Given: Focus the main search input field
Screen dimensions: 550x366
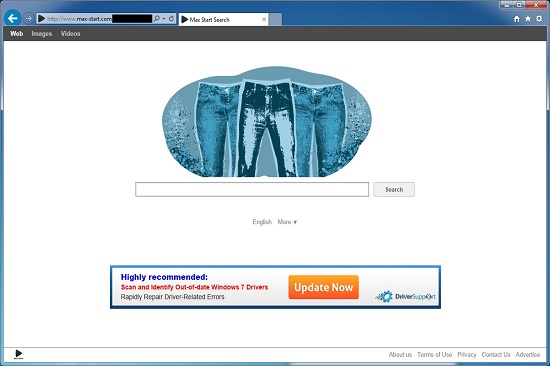Looking at the screenshot, I should pos(252,189).
